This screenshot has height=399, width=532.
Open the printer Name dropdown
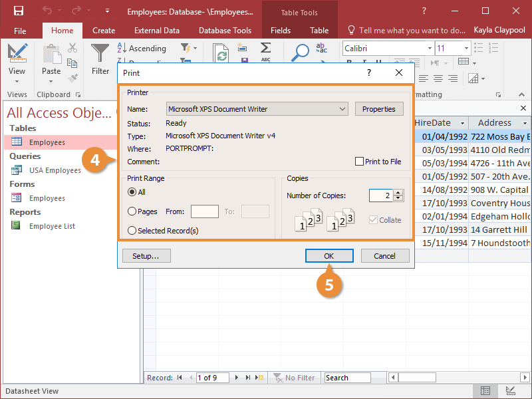coord(342,109)
